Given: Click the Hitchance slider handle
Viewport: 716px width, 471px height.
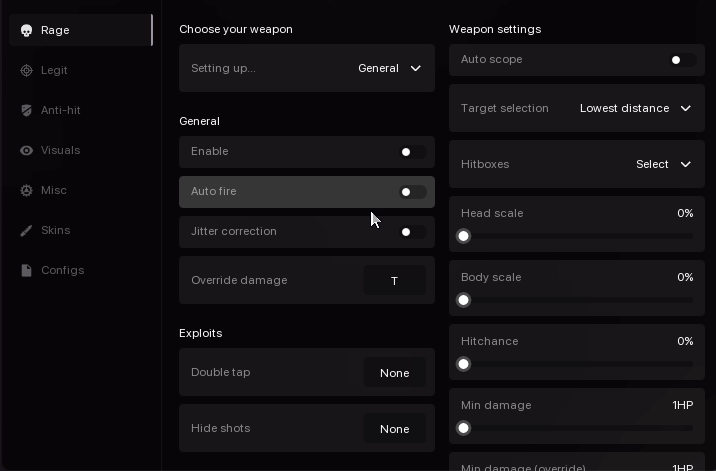Looking at the screenshot, I should 463,364.
